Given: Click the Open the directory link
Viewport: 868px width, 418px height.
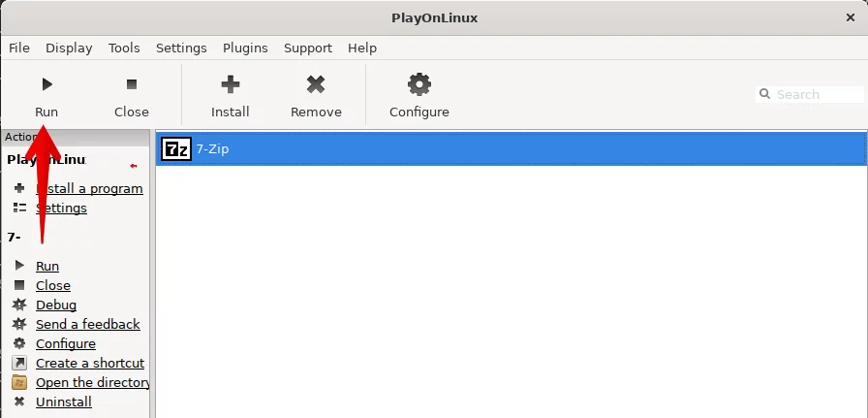Looking at the screenshot, I should pos(92,382).
